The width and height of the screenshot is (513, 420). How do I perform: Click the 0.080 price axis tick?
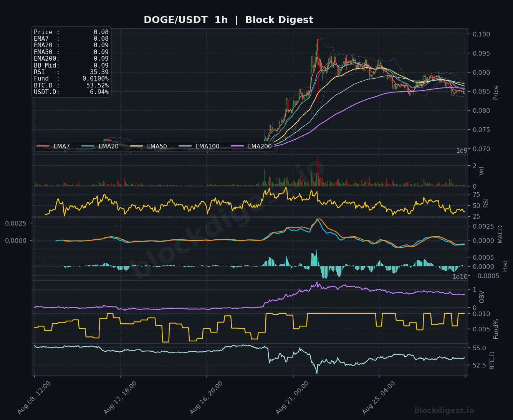click(482, 111)
